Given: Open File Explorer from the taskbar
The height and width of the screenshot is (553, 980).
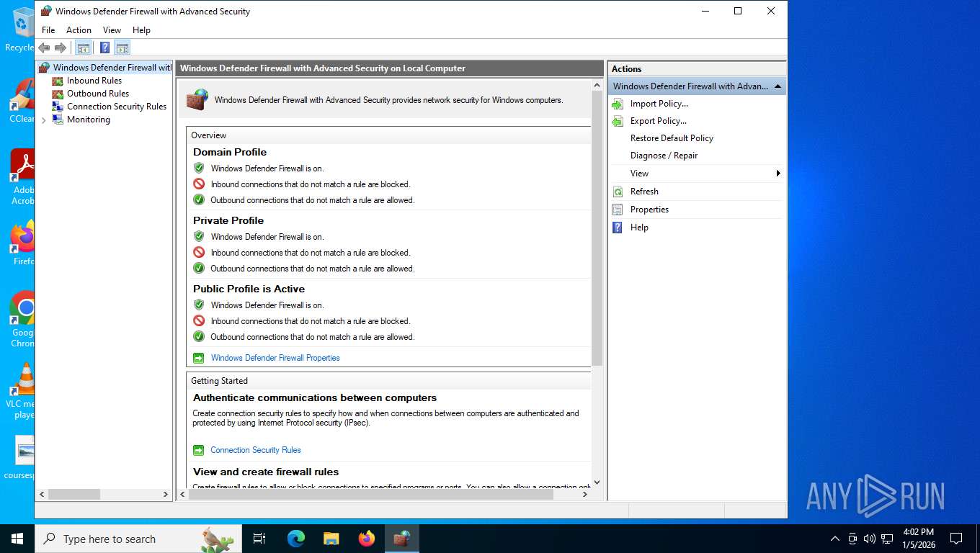Looking at the screenshot, I should pyautogui.click(x=331, y=539).
